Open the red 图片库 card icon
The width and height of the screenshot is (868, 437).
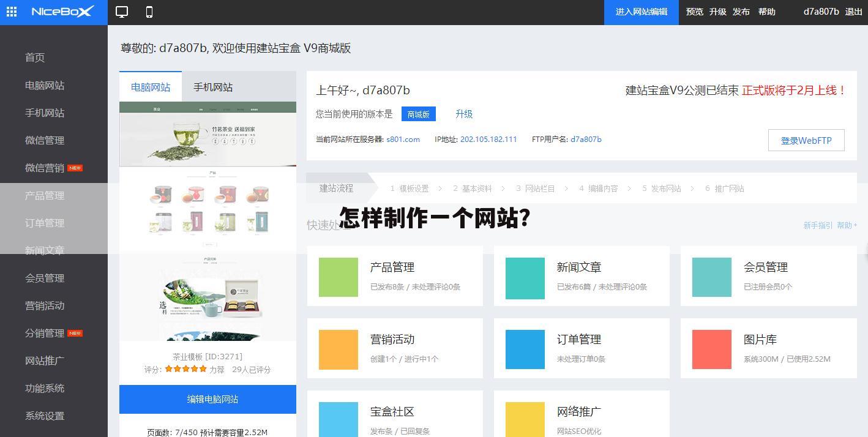point(711,349)
